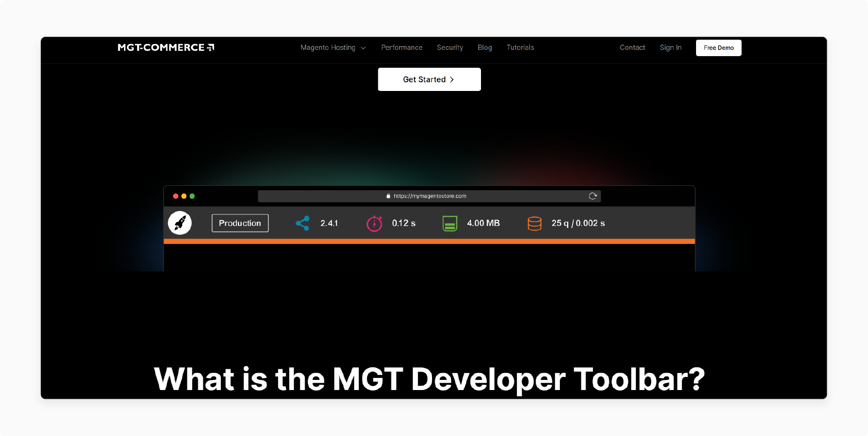Click the '25 q / 0.002 s' query value

tap(578, 223)
